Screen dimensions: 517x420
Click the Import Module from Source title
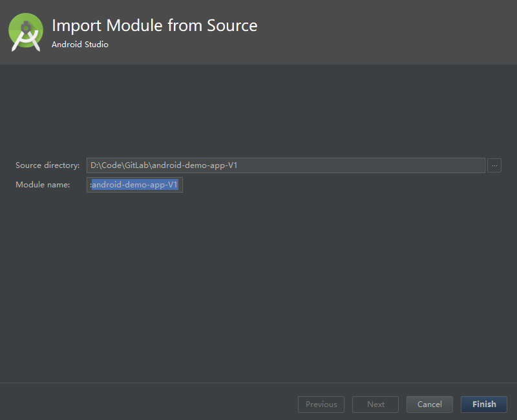[x=154, y=26]
